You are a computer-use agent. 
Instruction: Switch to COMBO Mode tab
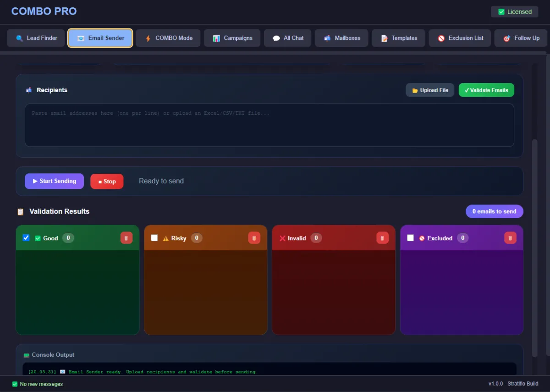[168, 38]
